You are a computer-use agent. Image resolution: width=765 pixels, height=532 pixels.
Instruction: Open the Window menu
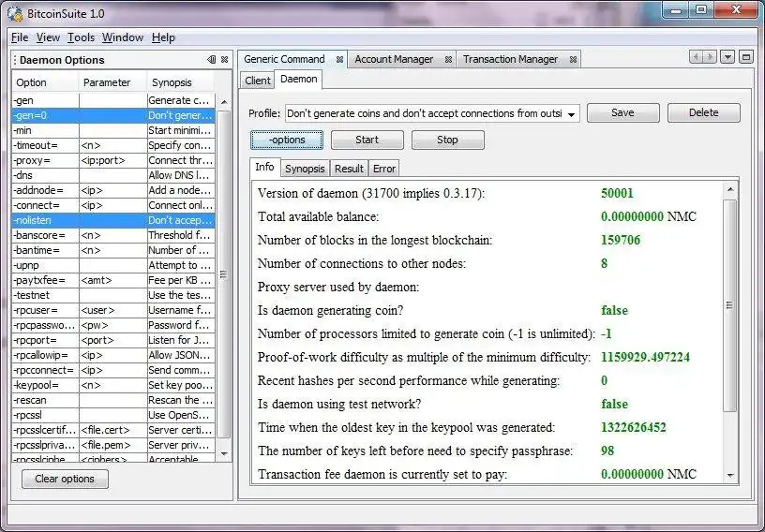[x=123, y=37]
